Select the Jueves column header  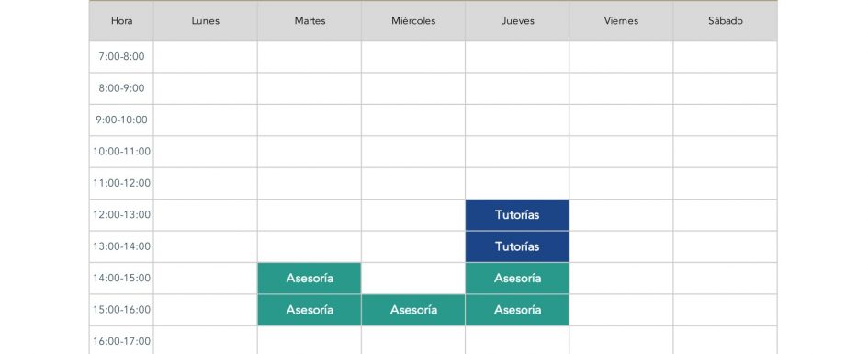tap(517, 21)
